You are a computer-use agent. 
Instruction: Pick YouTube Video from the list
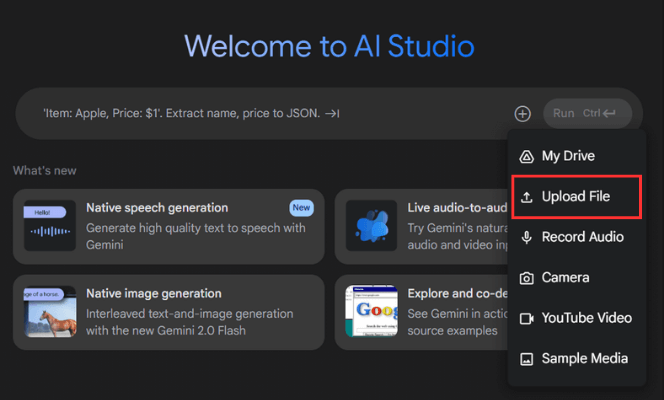point(586,318)
